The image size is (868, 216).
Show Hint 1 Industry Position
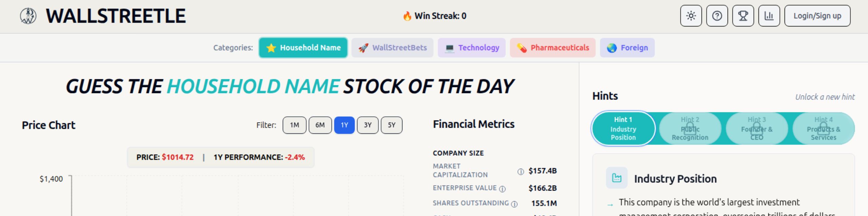[x=623, y=129]
